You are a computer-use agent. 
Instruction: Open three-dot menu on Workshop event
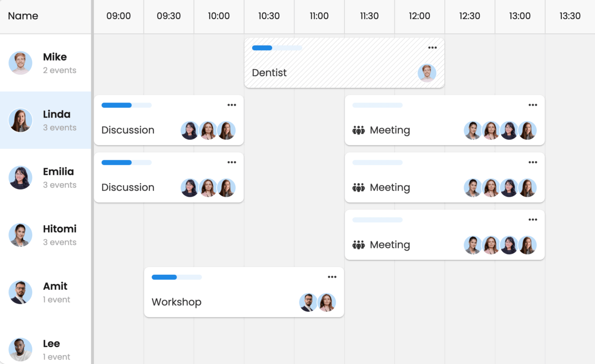[332, 277]
